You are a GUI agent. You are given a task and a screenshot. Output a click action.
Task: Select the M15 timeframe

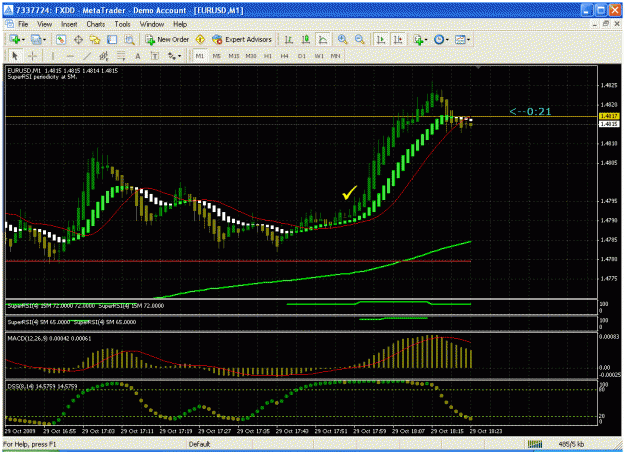coord(234,56)
